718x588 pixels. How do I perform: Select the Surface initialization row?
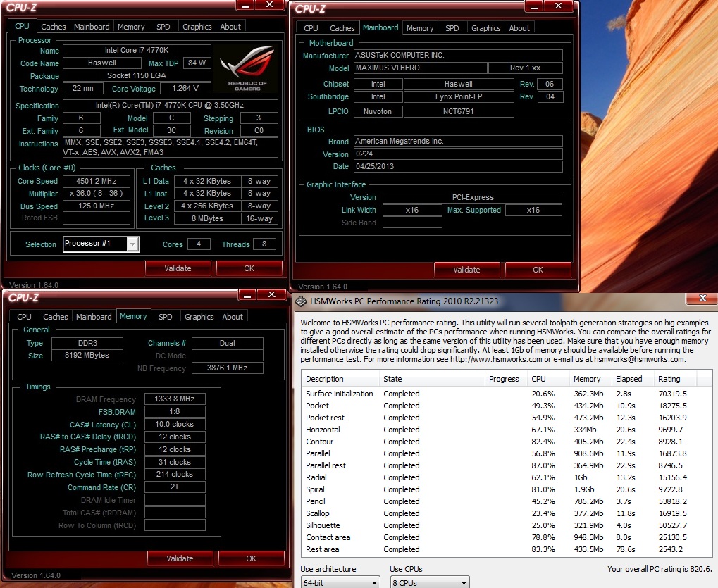(x=506, y=394)
